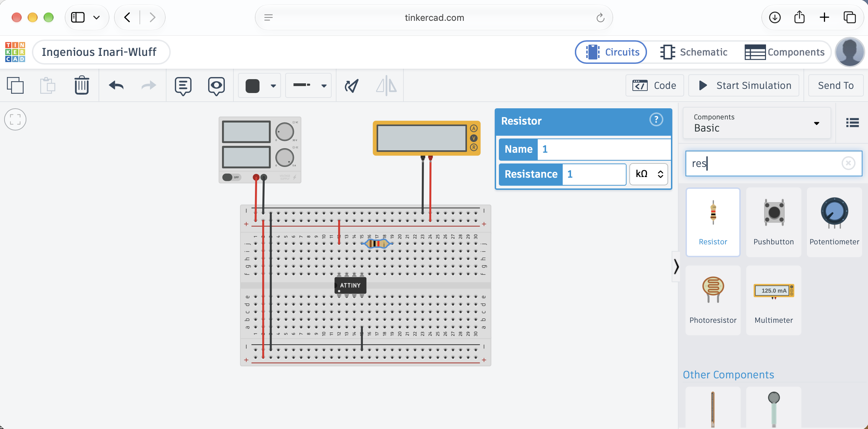Select amperage mode A on multimeter
Image resolution: width=868 pixels, height=429 pixels.
474,128
